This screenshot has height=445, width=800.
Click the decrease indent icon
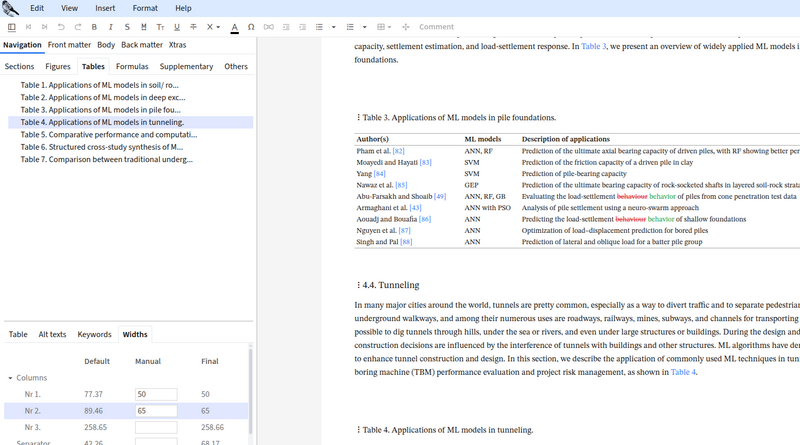click(286, 27)
